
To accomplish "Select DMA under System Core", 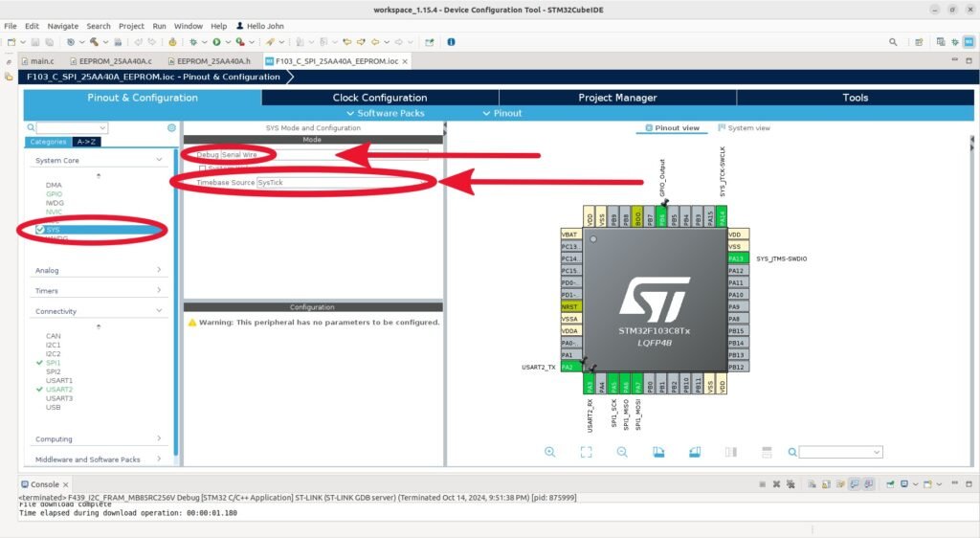I will tap(54, 185).
